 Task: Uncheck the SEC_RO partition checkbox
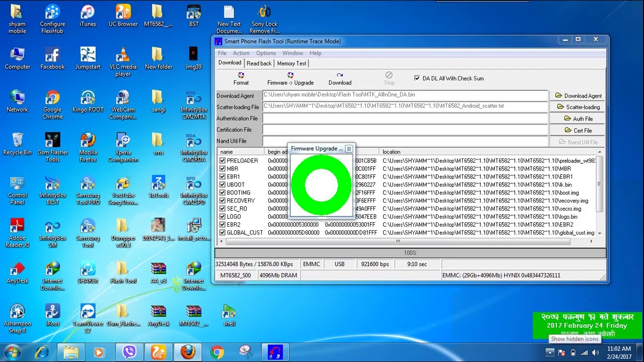(222, 209)
